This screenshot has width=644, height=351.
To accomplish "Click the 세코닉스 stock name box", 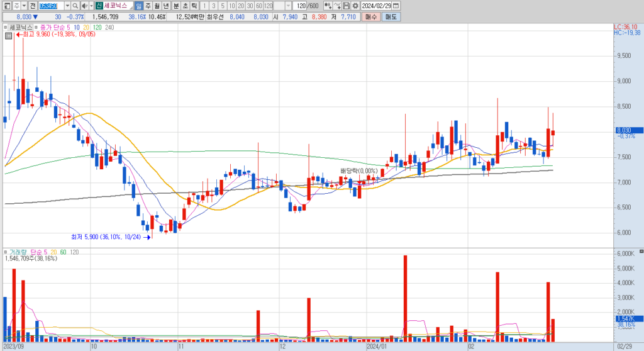I will [118, 6].
